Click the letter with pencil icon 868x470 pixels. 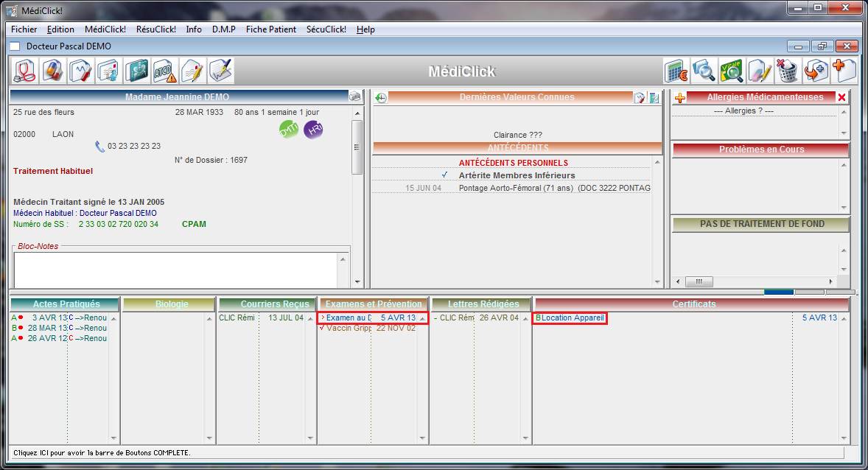(x=192, y=71)
